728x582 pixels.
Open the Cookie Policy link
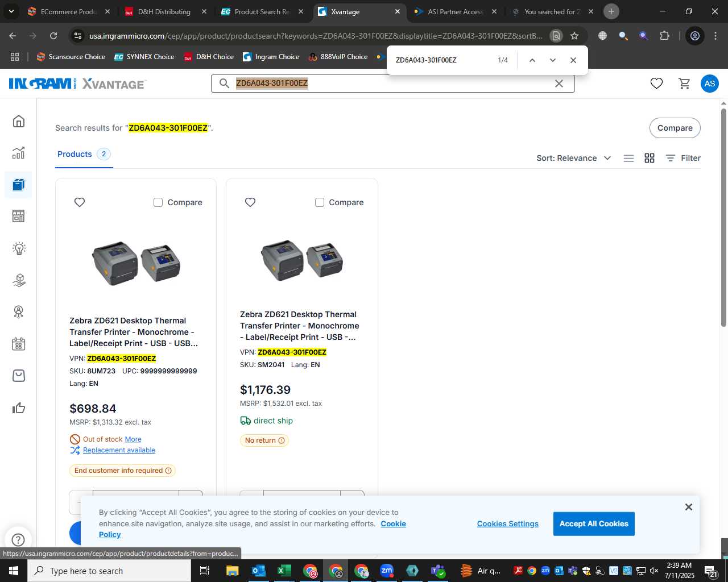tap(394, 524)
